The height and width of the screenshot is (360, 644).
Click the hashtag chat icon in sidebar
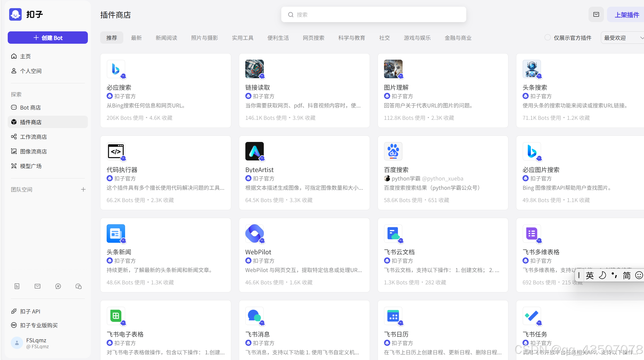pos(58,286)
